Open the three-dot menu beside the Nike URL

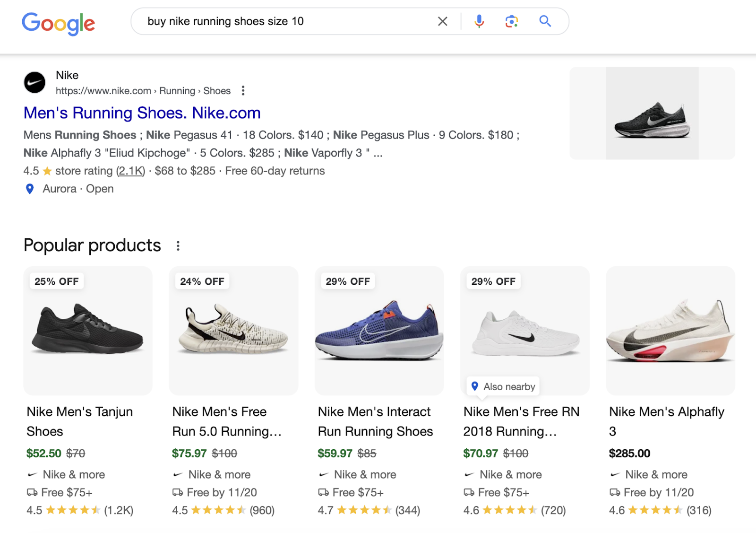click(243, 90)
